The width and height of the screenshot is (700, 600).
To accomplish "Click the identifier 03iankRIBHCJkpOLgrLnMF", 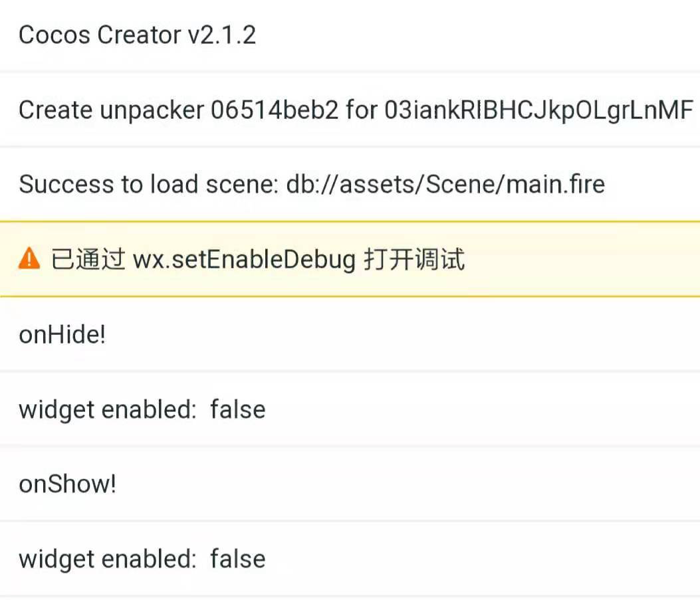I will pyautogui.click(x=538, y=110).
